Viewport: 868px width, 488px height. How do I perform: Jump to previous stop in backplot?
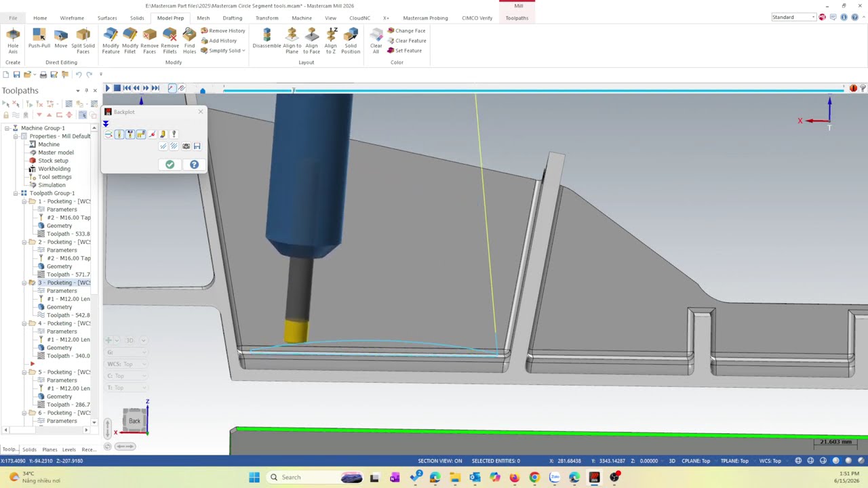[x=126, y=88]
